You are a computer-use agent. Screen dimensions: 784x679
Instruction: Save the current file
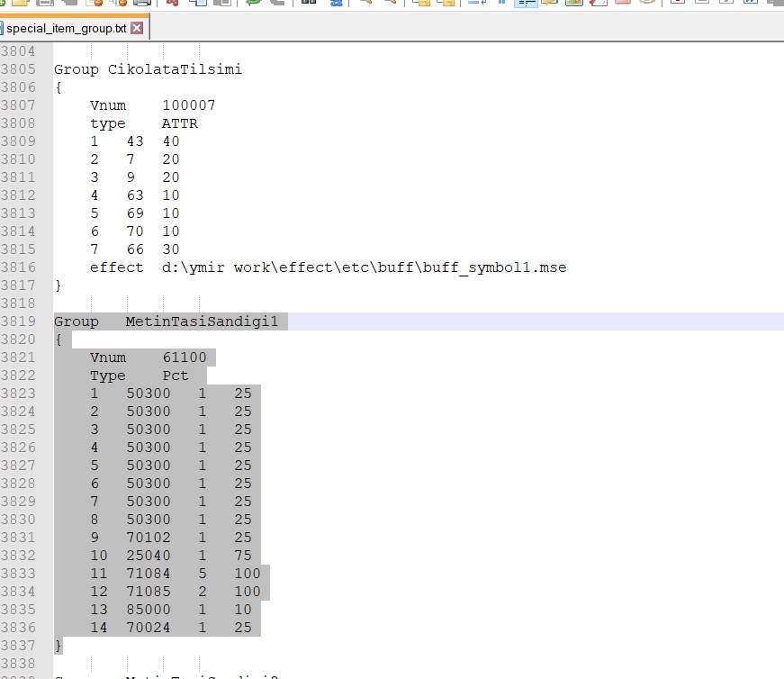(44, 2)
